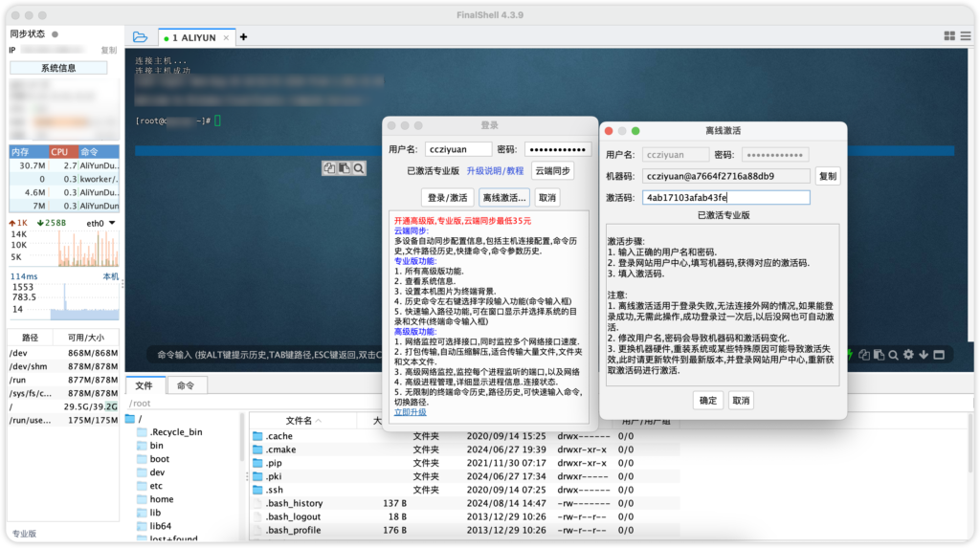Screen dimensions: 980x548
Task: Sort processes by 命令 column
Action: click(99, 152)
